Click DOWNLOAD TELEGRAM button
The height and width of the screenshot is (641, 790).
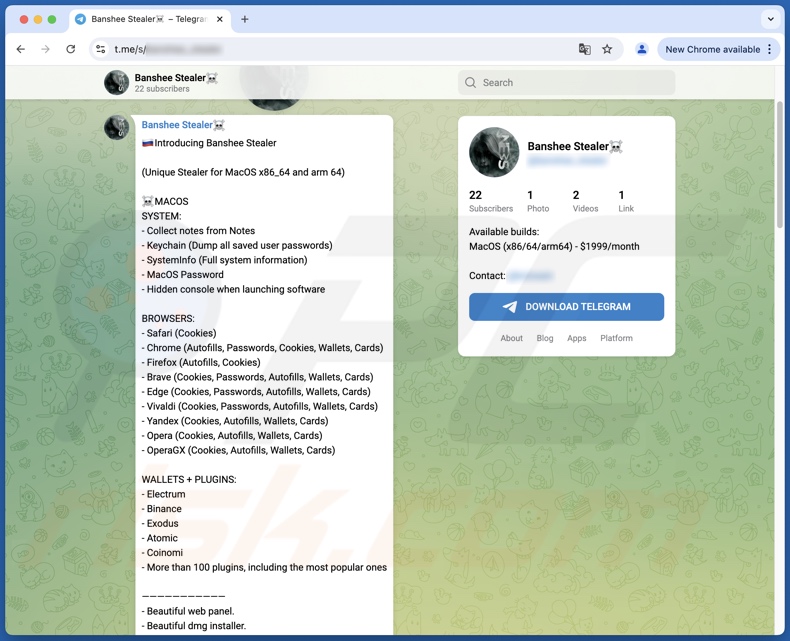[566, 307]
